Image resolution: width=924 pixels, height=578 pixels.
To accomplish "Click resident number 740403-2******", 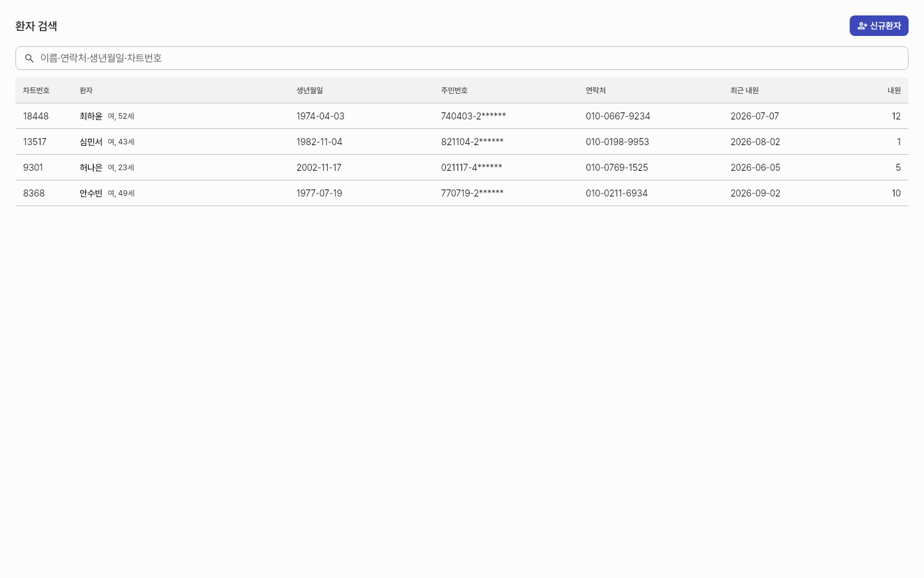I will (x=474, y=116).
